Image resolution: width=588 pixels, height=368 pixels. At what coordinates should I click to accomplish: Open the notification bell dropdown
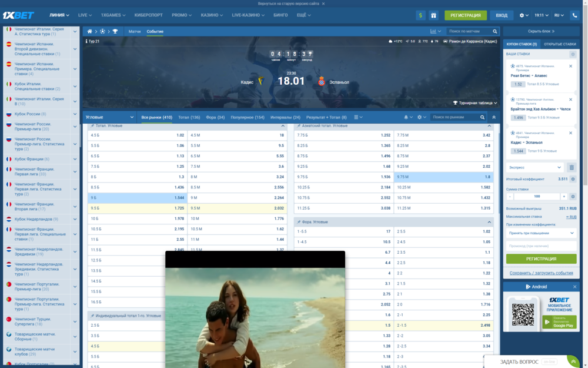[408, 117]
